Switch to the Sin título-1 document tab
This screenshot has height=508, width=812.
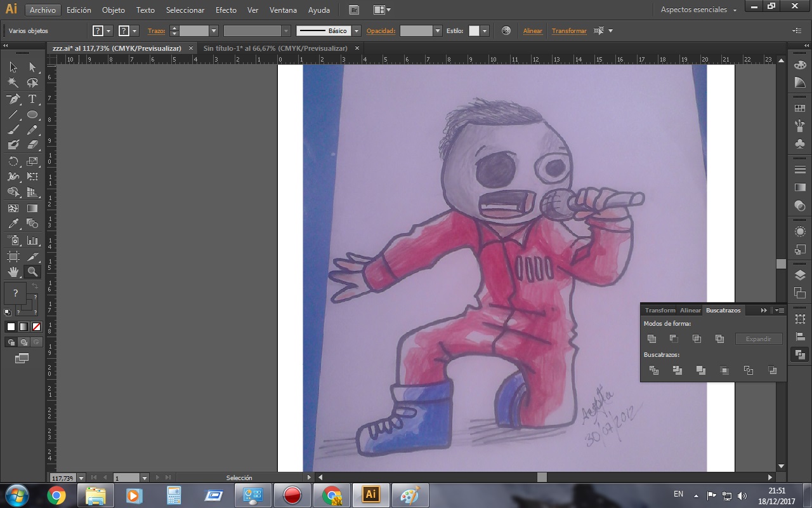coord(275,48)
